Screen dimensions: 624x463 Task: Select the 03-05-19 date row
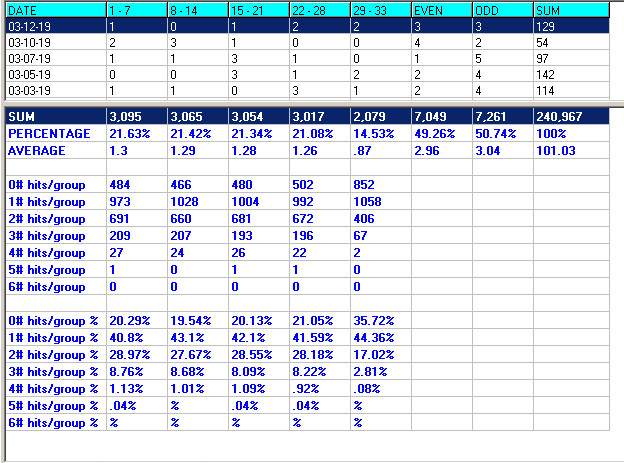[x=308, y=74]
